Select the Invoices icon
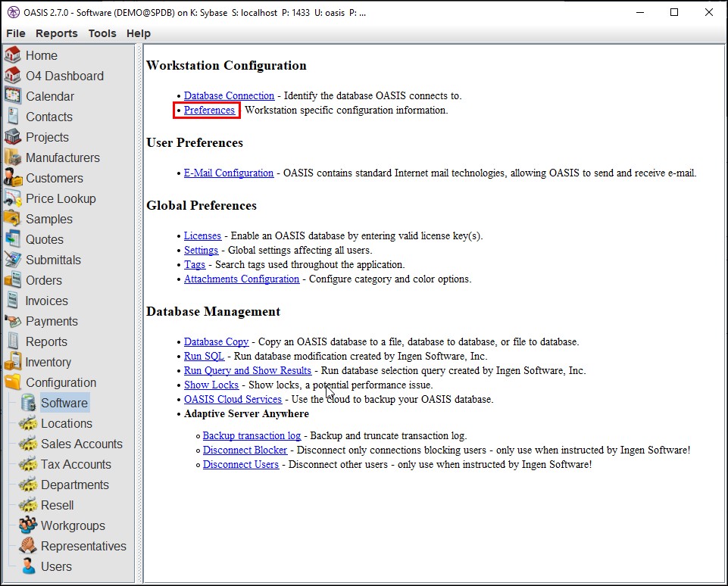This screenshot has width=728, height=586. (x=13, y=300)
